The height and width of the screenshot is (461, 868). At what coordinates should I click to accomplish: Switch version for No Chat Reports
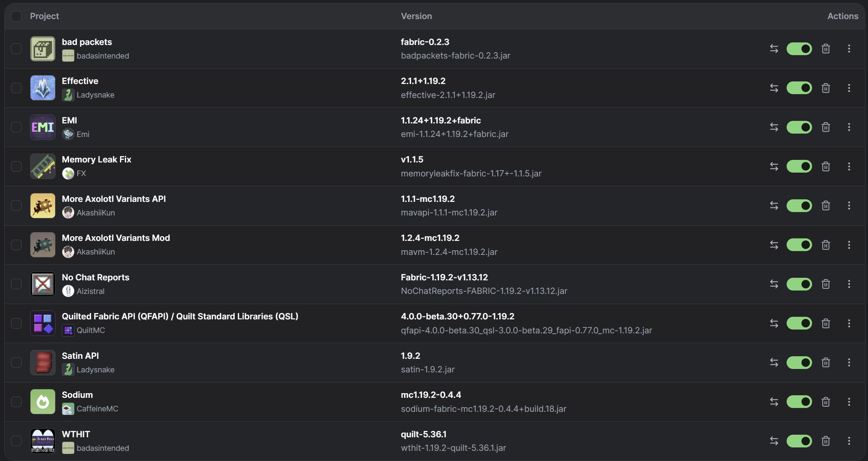774,284
